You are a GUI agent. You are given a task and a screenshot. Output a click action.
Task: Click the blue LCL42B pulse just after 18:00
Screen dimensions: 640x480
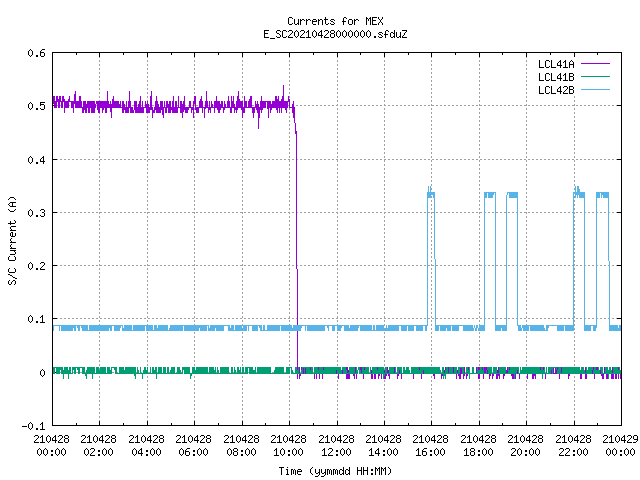tap(490, 261)
